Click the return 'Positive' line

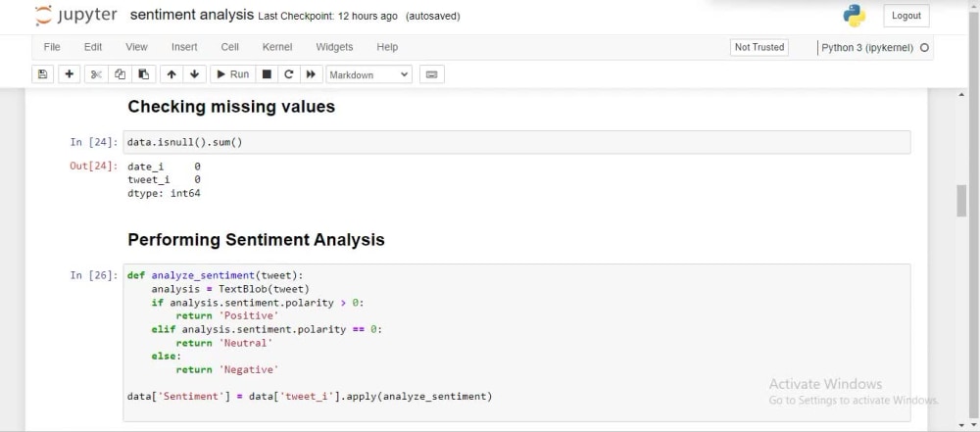227,315
